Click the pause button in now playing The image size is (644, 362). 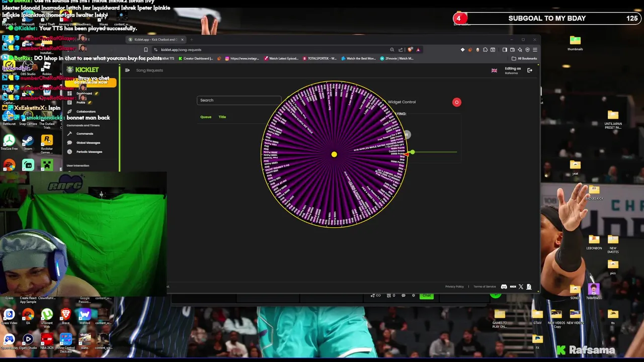(x=407, y=135)
